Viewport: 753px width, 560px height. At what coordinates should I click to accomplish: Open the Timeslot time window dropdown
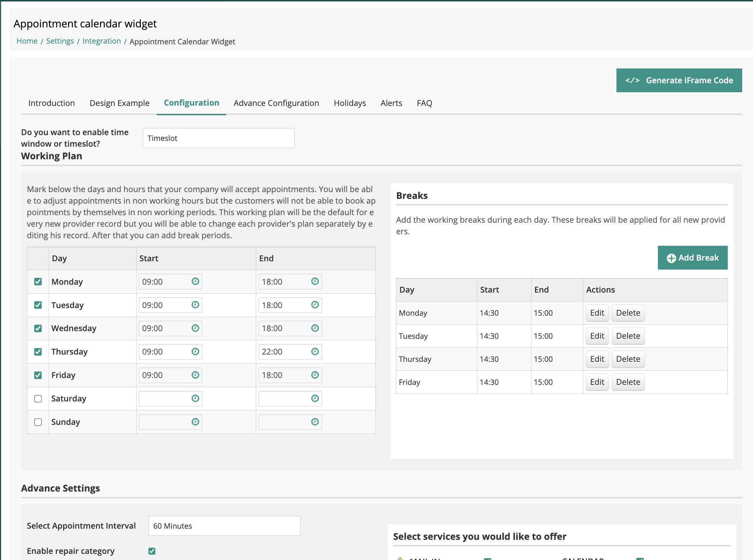(x=219, y=138)
